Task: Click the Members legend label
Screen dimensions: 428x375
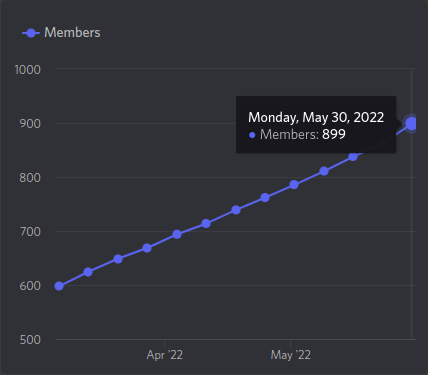Action: tap(72, 33)
